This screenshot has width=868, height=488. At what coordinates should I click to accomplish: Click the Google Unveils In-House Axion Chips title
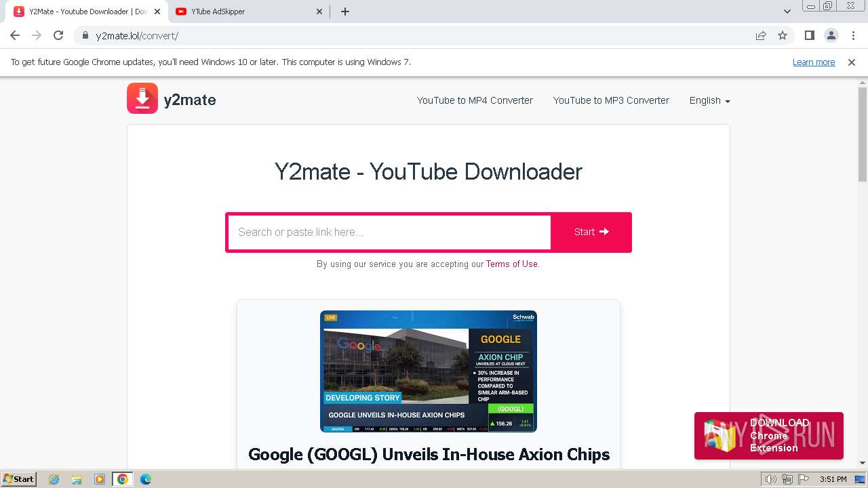click(x=429, y=454)
